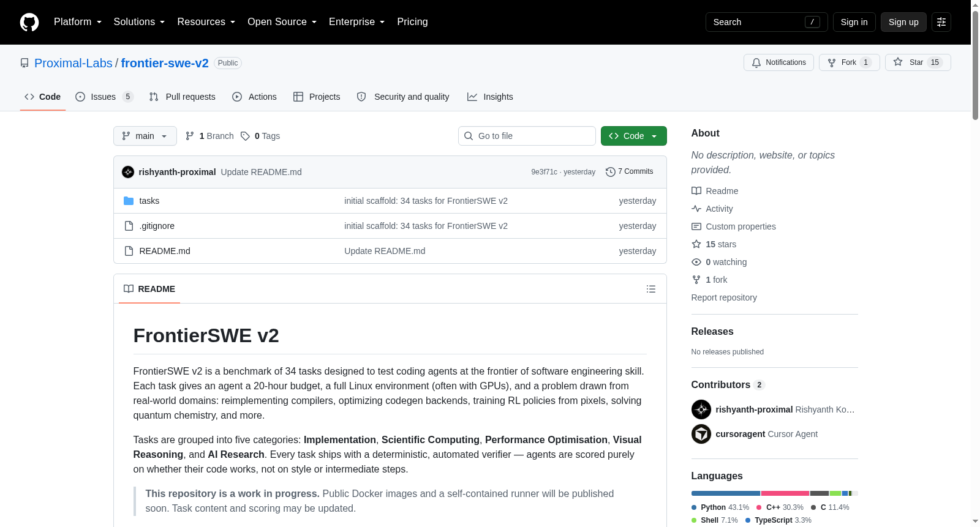Image resolution: width=980 pixels, height=527 pixels.
Task: Select the Code tab
Action: click(x=43, y=97)
